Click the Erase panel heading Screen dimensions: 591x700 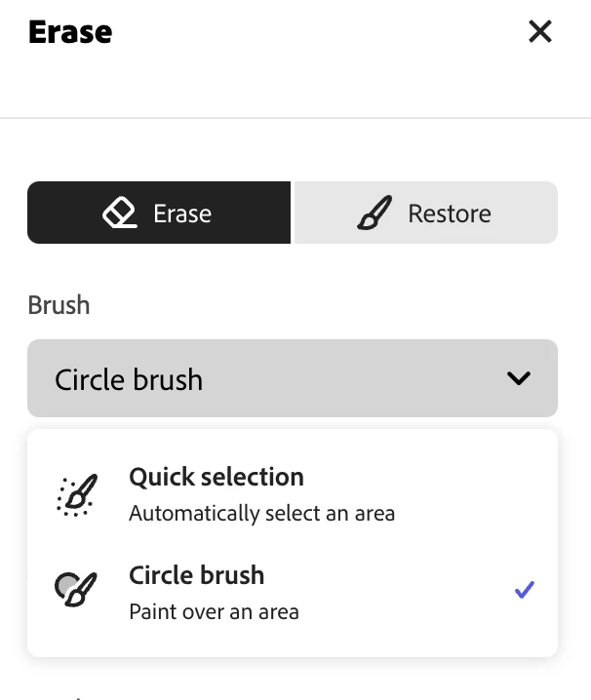pos(70,32)
